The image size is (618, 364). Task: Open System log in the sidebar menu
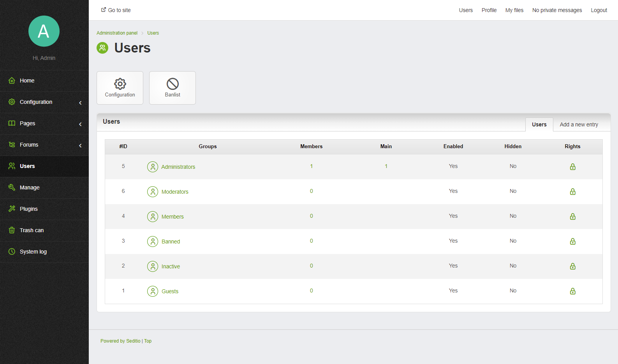(44, 252)
